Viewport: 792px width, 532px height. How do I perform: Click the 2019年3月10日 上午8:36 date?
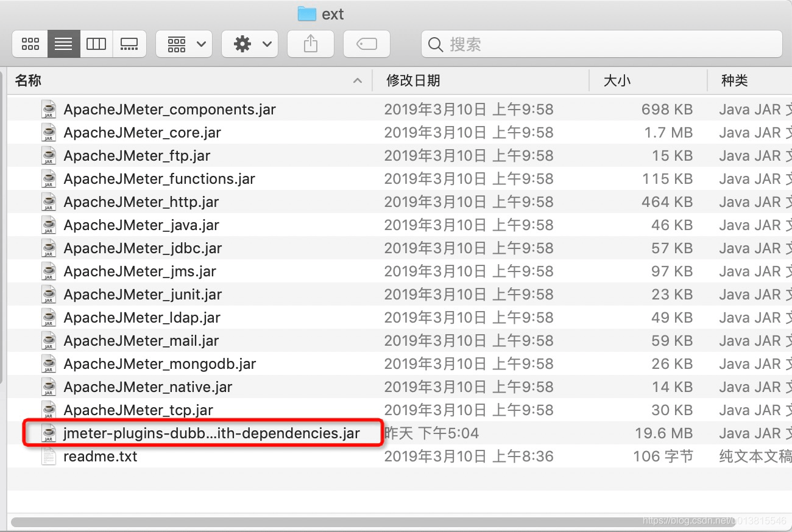468,457
